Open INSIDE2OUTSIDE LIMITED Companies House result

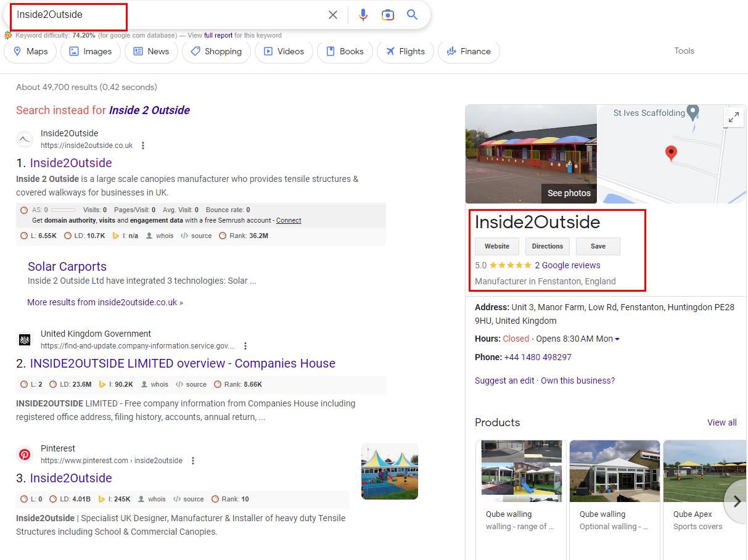click(x=183, y=363)
